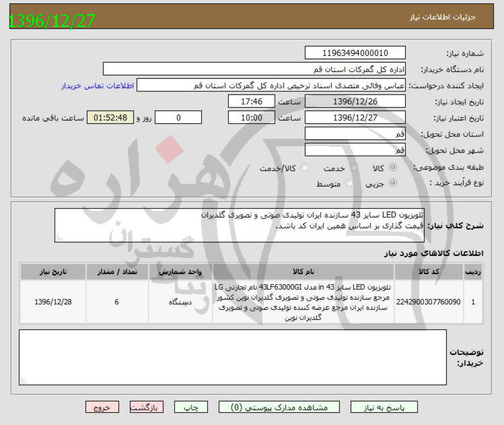Viewport: 504px width, 425px height.
Task: Click the تعداد / مقدار column header
Action: point(117,272)
